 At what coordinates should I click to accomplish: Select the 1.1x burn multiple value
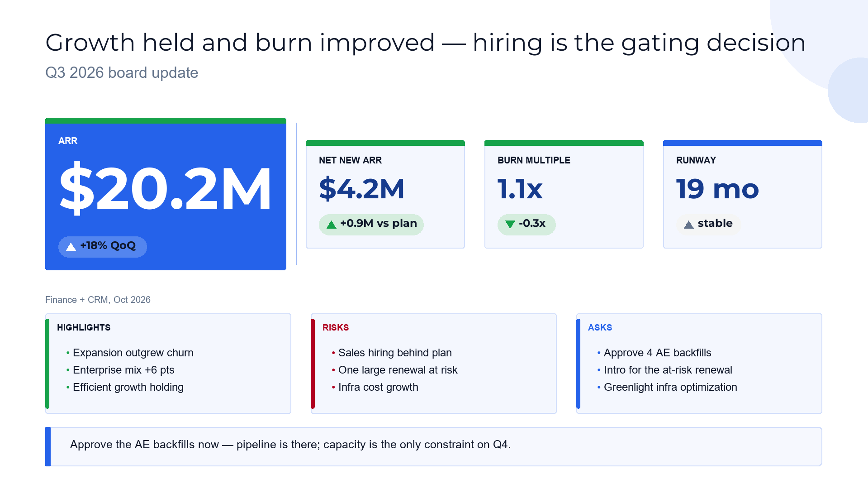[520, 189]
